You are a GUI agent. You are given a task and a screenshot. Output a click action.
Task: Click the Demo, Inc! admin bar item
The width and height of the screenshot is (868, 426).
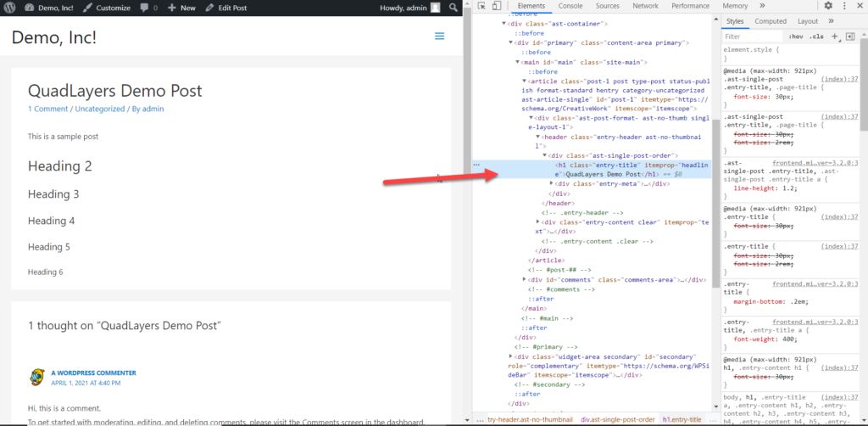pyautogui.click(x=48, y=8)
